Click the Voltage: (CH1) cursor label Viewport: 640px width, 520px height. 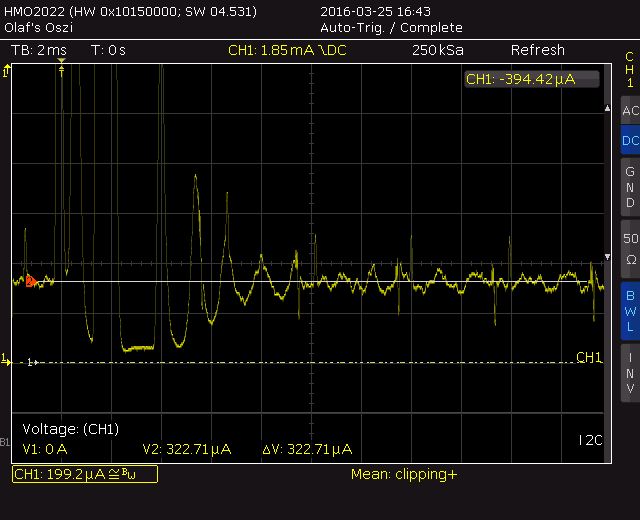71,429
